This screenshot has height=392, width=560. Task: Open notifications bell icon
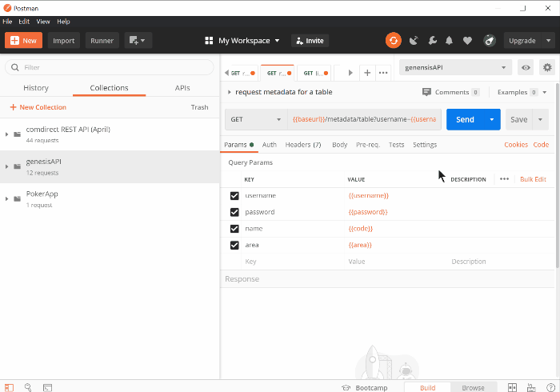point(449,41)
